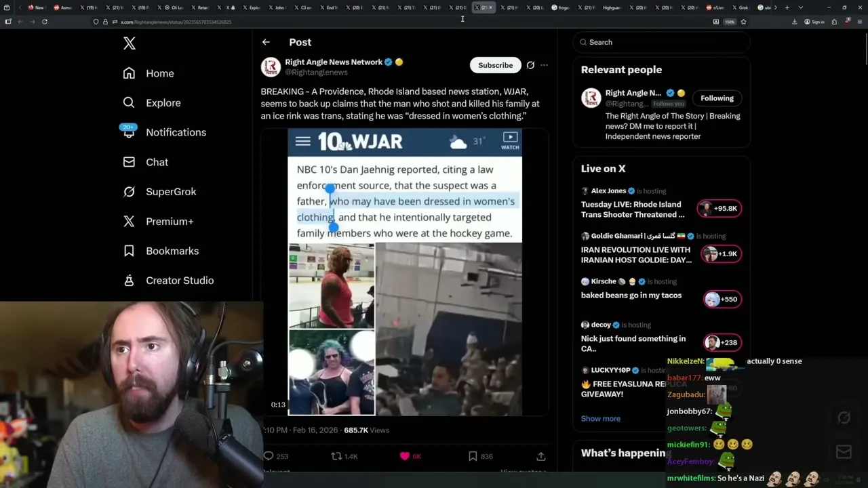The width and height of the screenshot is (868, 488).
Task: Join Kirsche live +550 listeners
Action: [x=722, y=299]
